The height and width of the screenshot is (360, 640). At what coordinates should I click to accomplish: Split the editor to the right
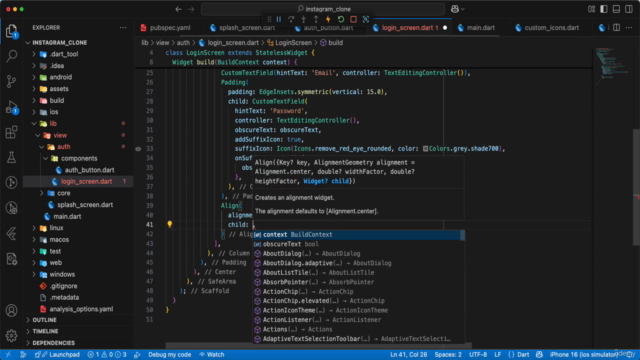[616, 27]
